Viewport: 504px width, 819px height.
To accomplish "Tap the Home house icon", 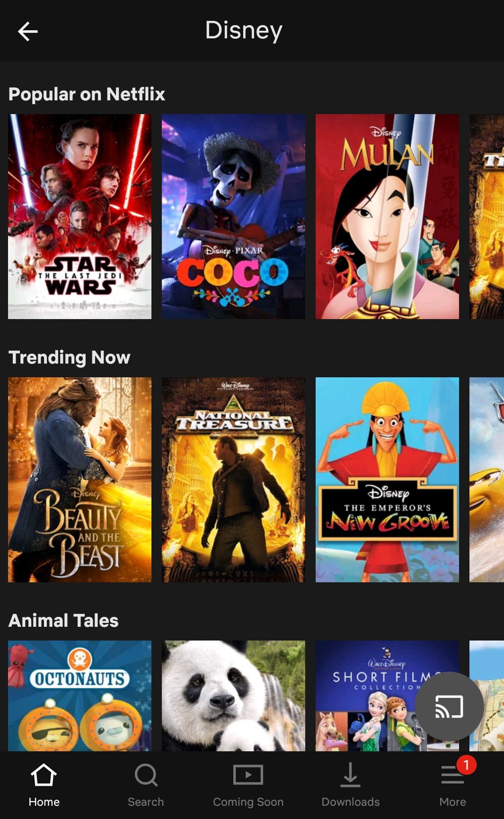I will 44,775.
